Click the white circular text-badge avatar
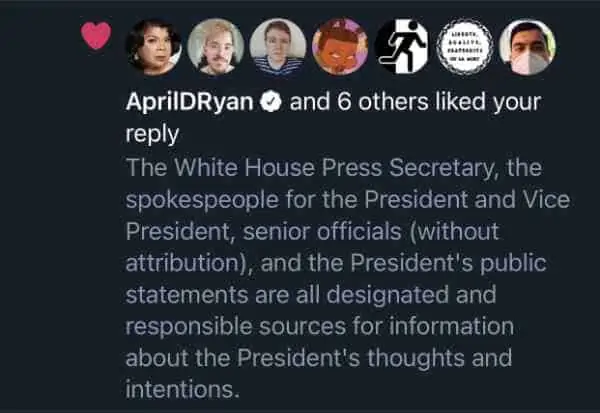This screenshot has width=600, height=413. point(465,46)
